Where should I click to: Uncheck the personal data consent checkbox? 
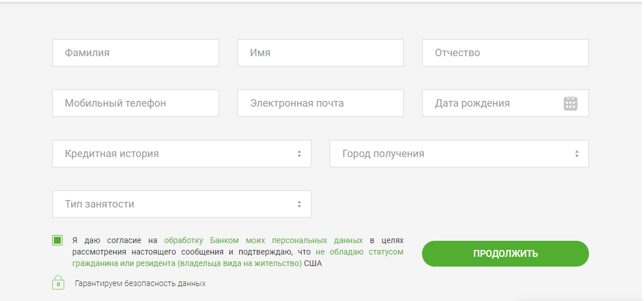(x=57, y=240)
